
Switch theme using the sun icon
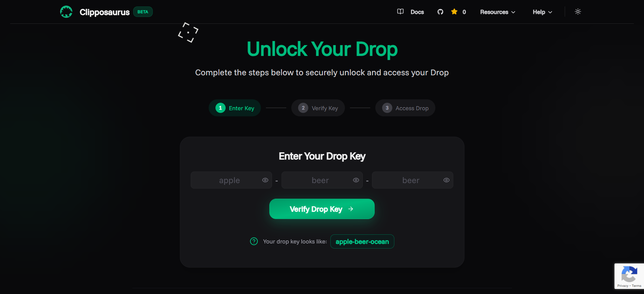[x=578, y=12]
